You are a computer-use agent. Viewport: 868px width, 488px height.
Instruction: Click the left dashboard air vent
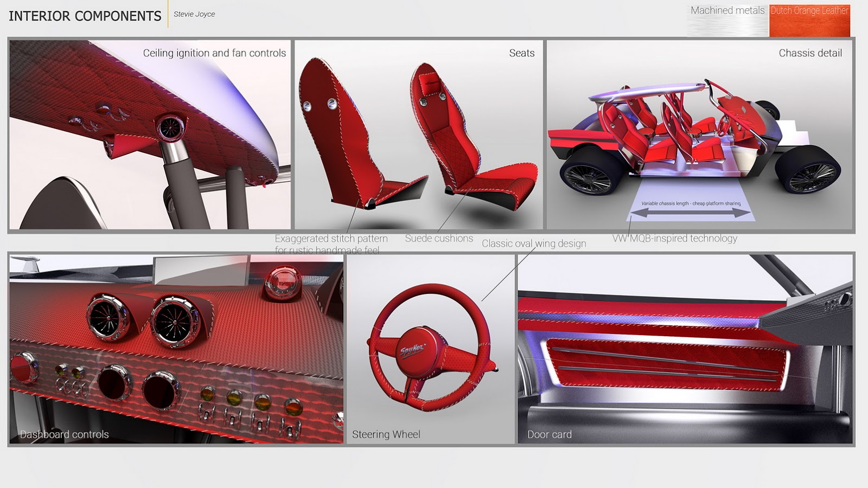[x=108, y=318]
